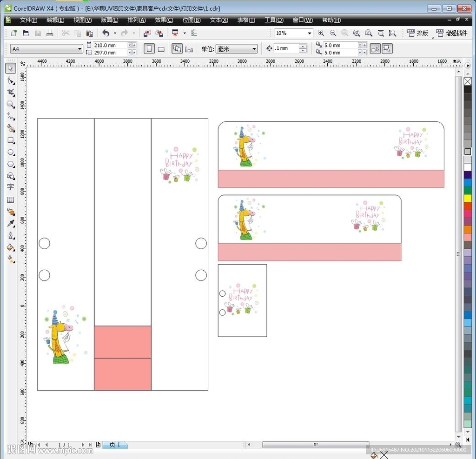This screenshot has height=459, width=476.
Task: Select the Ellipse tool
Action: 11,152
